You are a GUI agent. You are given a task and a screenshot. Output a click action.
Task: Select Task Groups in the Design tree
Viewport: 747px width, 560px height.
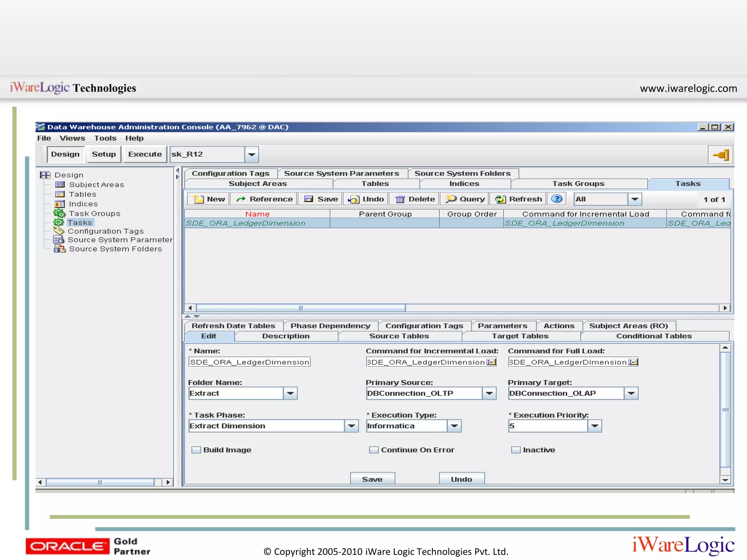pos(94,214)
